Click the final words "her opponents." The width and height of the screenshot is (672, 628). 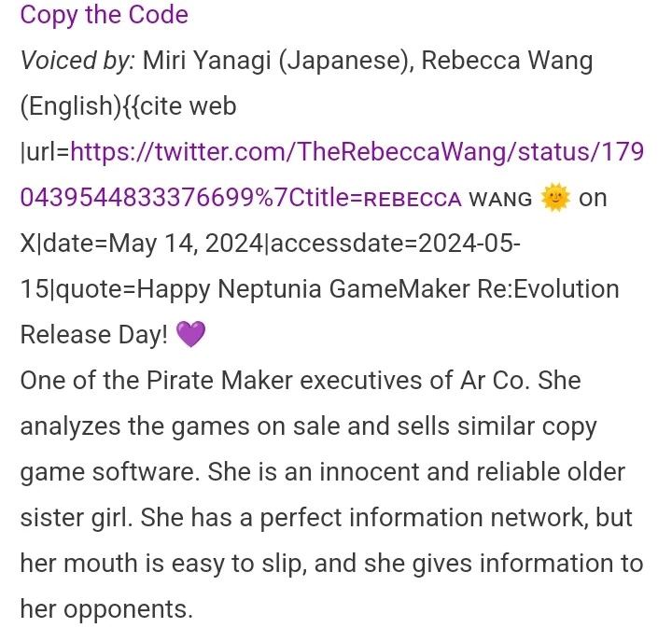(x=106, y=609)
